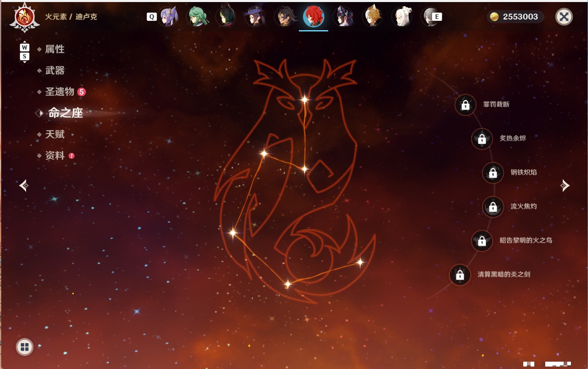Choose the white-haired character portrait

(403, 17)
